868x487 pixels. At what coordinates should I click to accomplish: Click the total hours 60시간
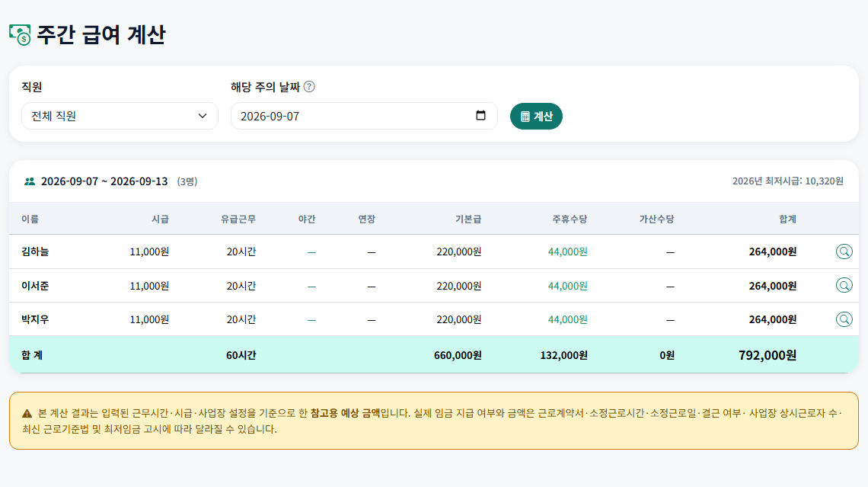pyautogui.click(x=241, y=355)
